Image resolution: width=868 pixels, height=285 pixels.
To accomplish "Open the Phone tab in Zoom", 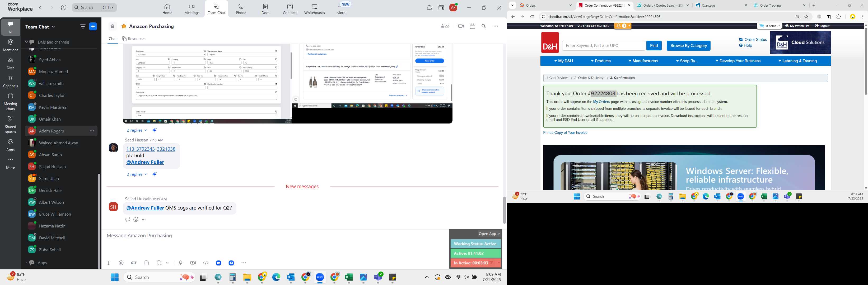I will point(241,9).
